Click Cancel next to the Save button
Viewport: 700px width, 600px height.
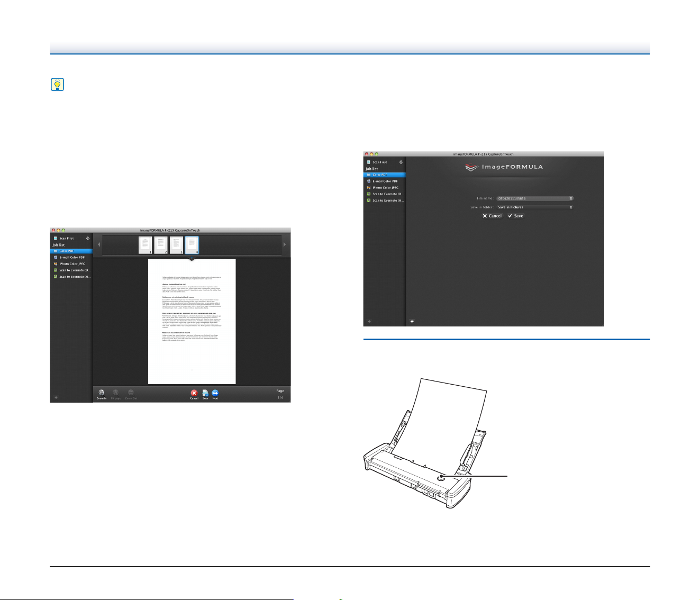pos(492,216)
